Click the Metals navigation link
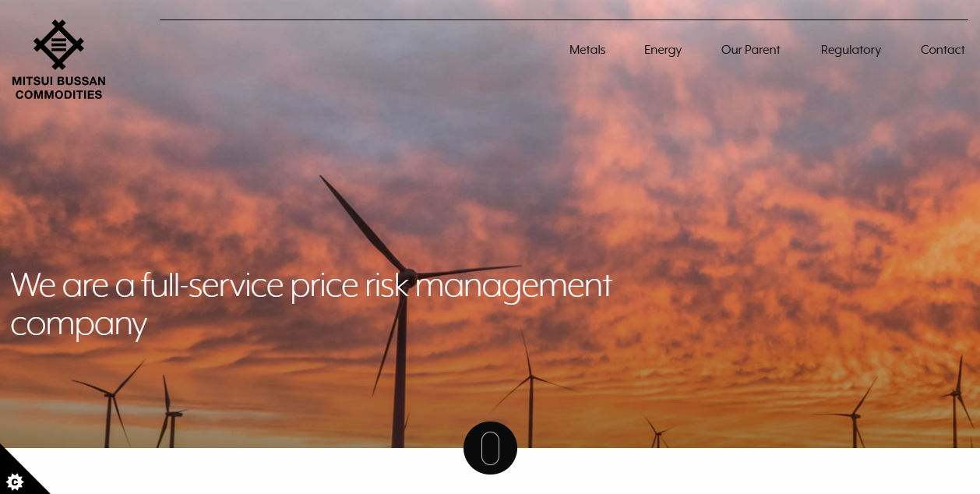Viewport: 980px width, 494px height. [587, 50]
